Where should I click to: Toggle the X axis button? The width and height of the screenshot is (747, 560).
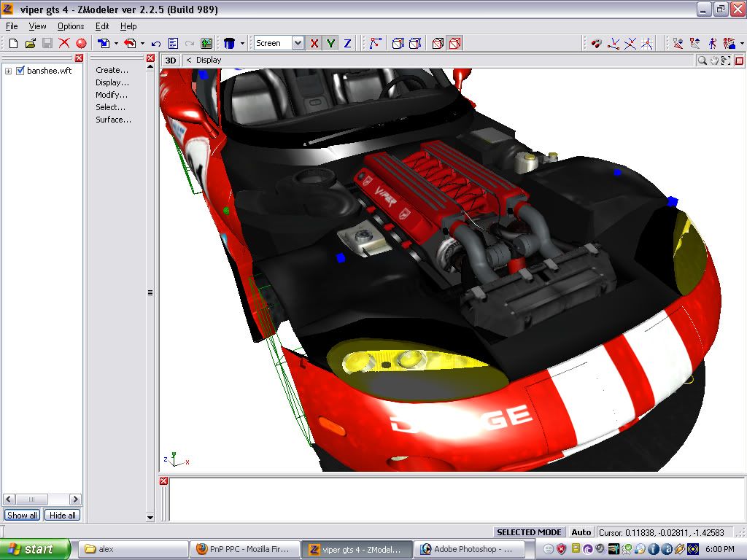pyautogui.click(x=314, y=44)
